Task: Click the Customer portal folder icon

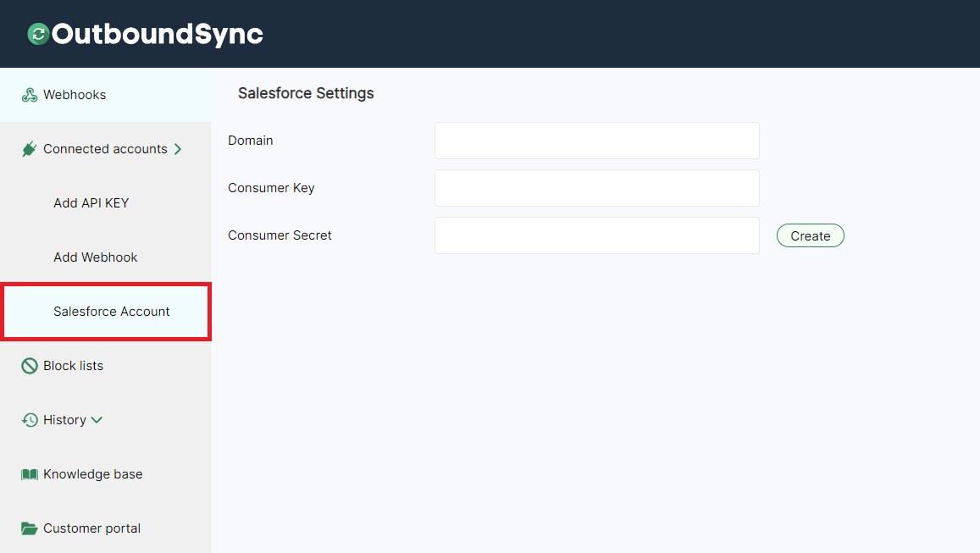Action: pyautogui.click(x=30, y=528)
